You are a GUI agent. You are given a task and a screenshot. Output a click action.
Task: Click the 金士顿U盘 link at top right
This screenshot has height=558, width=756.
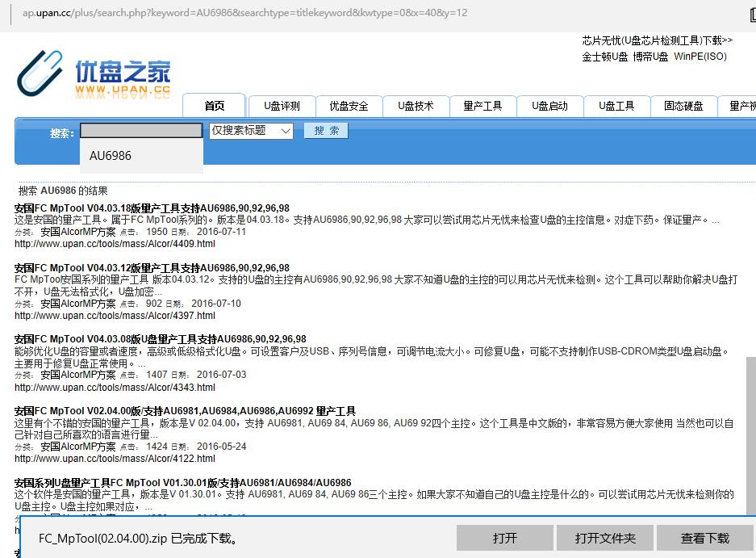[x=603, y=56]
